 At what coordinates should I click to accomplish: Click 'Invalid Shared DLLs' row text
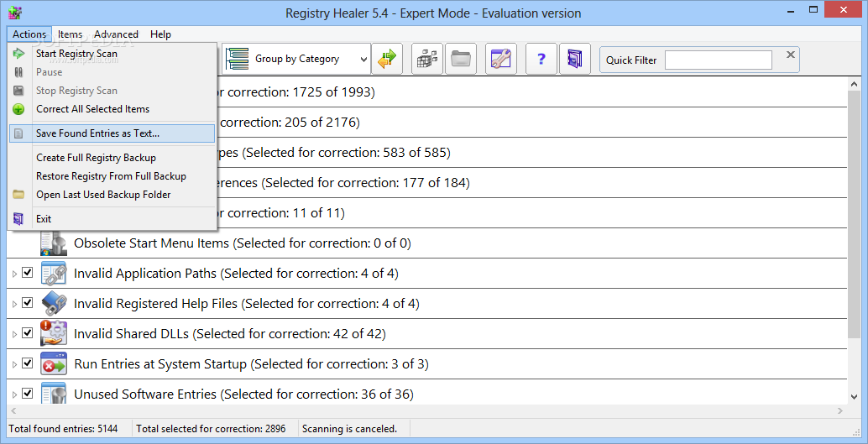(230, 333)
